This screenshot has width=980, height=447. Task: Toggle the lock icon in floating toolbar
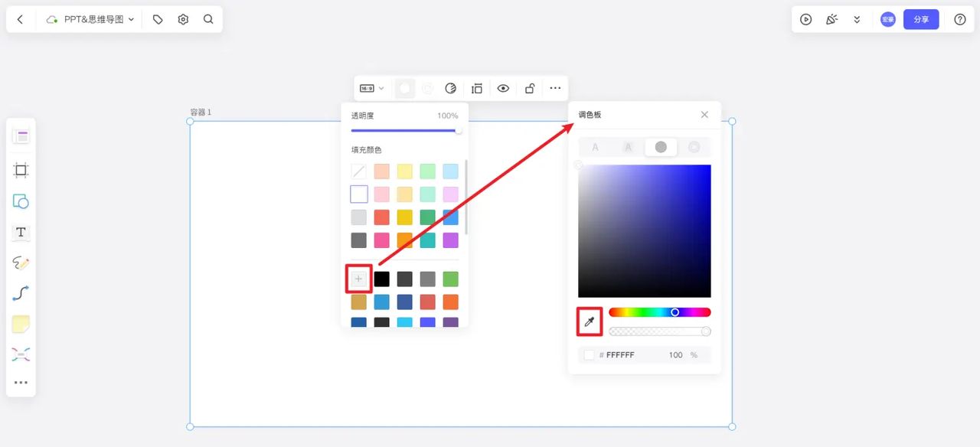529,88
